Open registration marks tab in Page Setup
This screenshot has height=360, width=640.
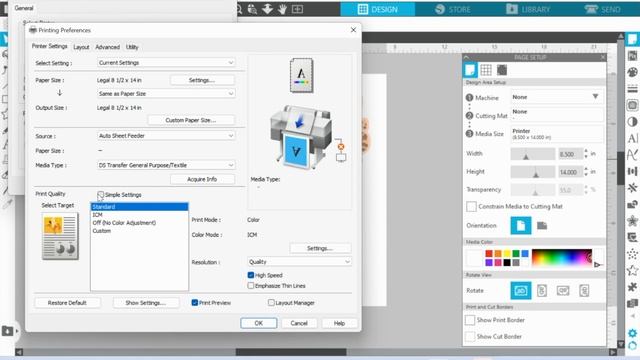(502, 70)
